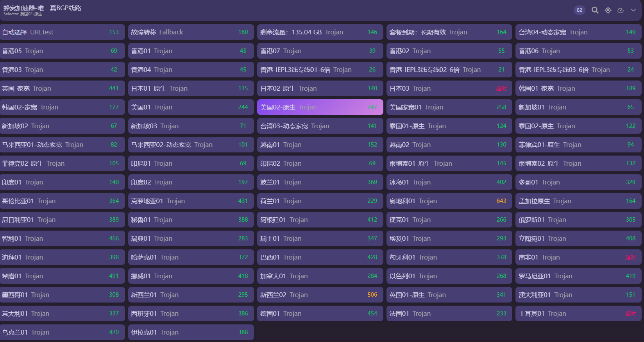
Task: Select the highlighted 美国02-原生 node
Action: [320, 107]
